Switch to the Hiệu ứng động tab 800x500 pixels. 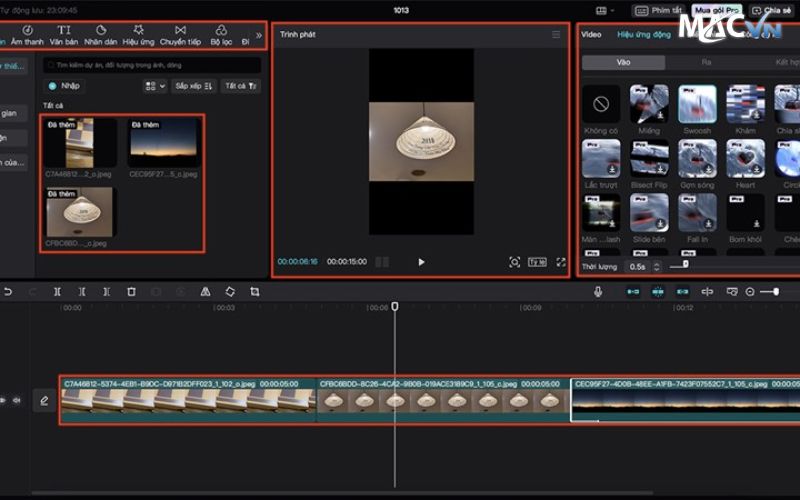point(644,34)
